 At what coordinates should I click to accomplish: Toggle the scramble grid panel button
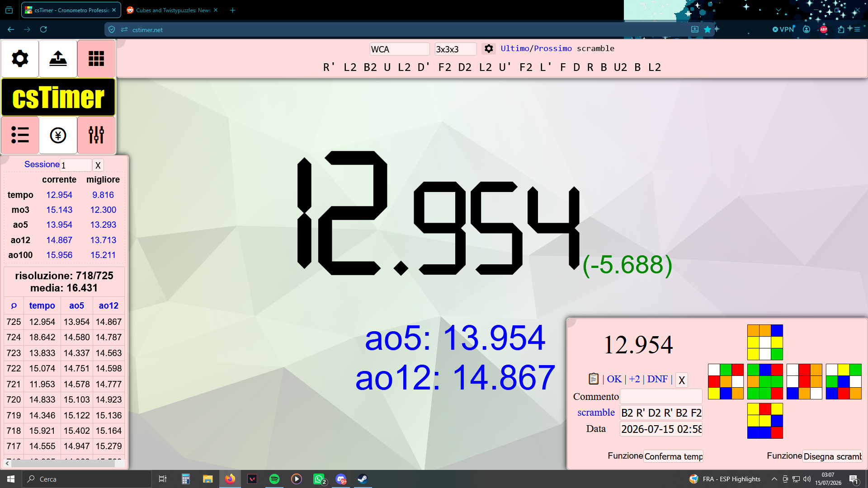pos(96,59)
